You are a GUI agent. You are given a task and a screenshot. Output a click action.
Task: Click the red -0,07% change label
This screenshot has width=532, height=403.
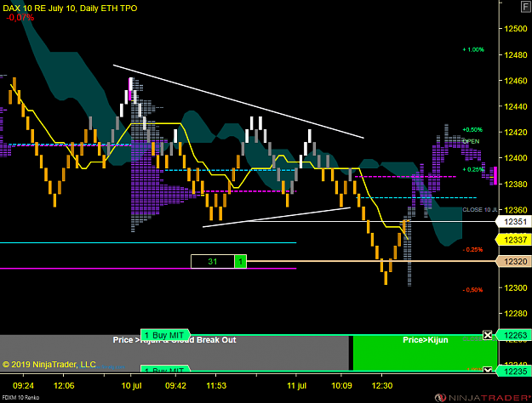click(20, 18)
